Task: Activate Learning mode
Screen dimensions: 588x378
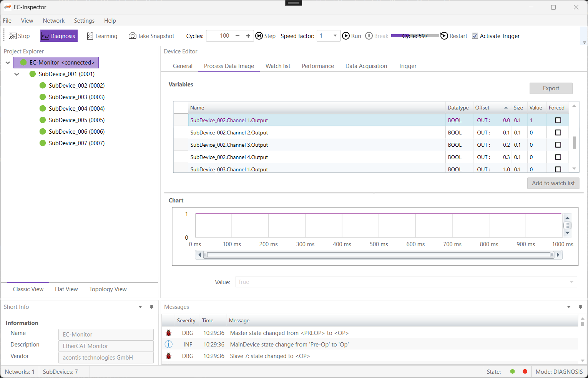Action: coord(101,36)
